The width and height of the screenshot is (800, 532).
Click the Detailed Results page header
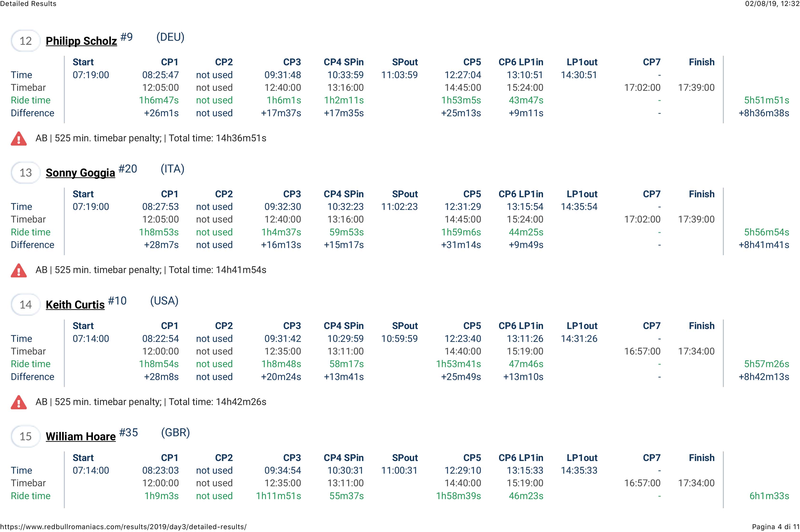tap(29, 4)
